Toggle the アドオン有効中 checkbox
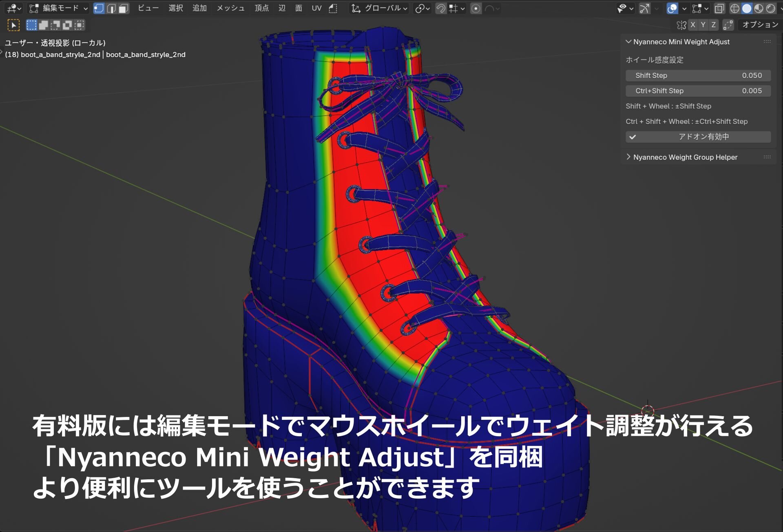Viewport: 783px width, 532px height. click(x=698, y=137)
